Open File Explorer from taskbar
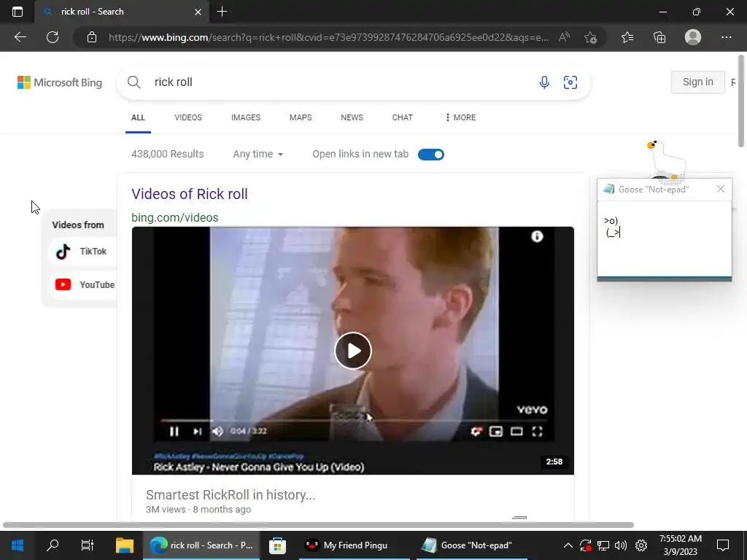 click(x=125, y=545)
